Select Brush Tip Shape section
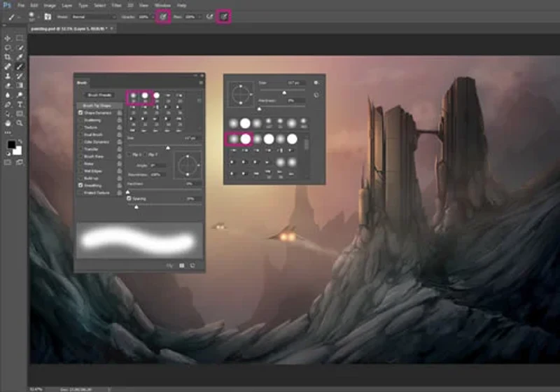Viewport: 560px width, 392px height. coord(99,106)
